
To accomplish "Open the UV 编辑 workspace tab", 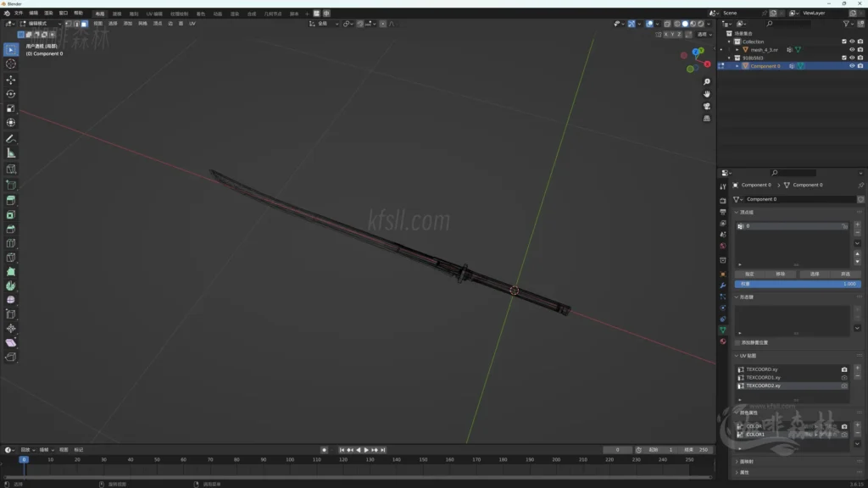I will coord(154,14).
